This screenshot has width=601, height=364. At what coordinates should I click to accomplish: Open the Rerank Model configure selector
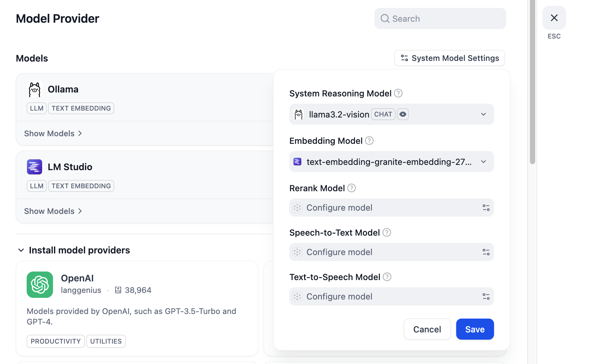[391, 208]
